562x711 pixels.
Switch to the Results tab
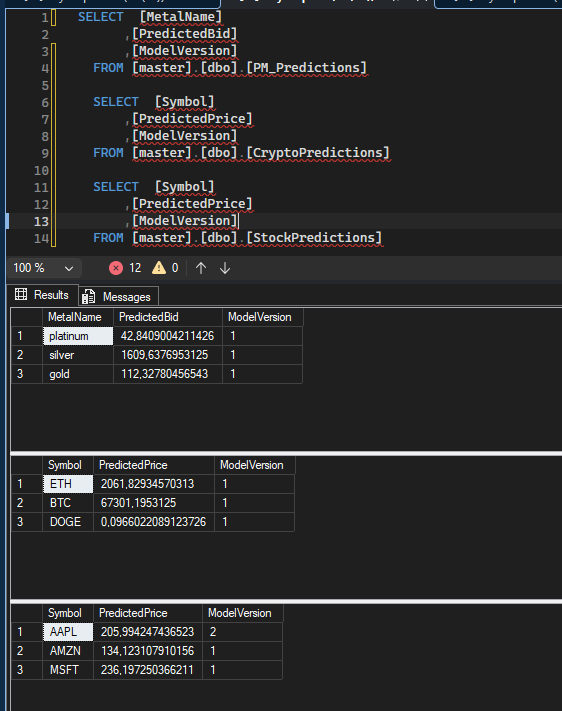pos(42,295)
